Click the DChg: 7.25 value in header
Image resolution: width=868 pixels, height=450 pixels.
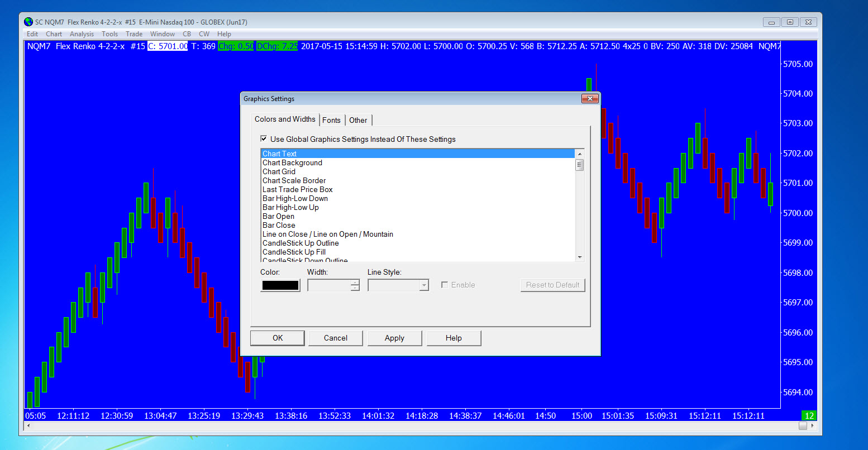[x=277, y=46]
